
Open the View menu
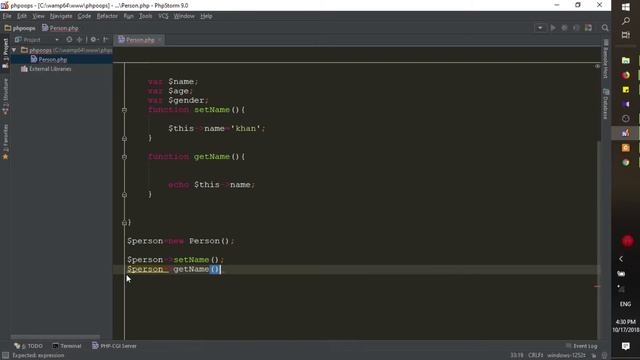pyautogui.click(x=38, y=16)
